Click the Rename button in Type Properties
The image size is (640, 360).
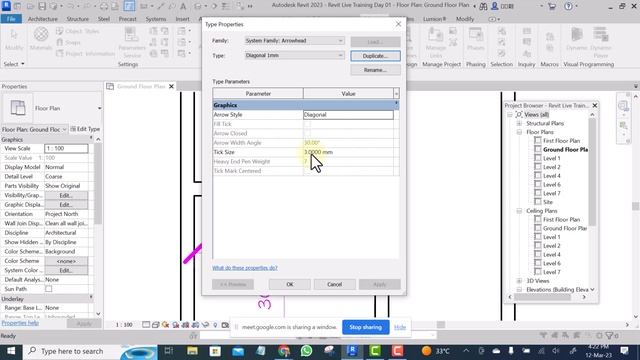375,70
